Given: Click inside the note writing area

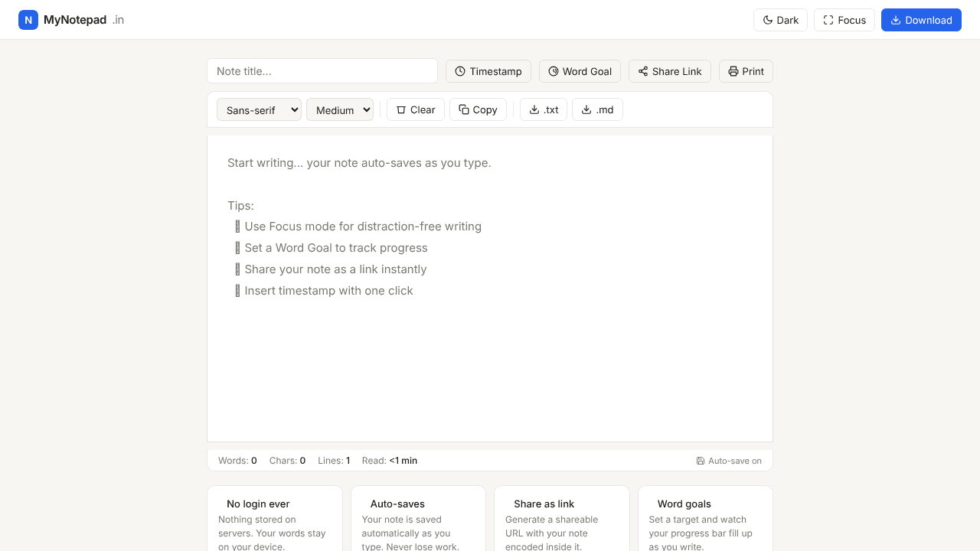Looking at the screenshot, I should point(490,289).
